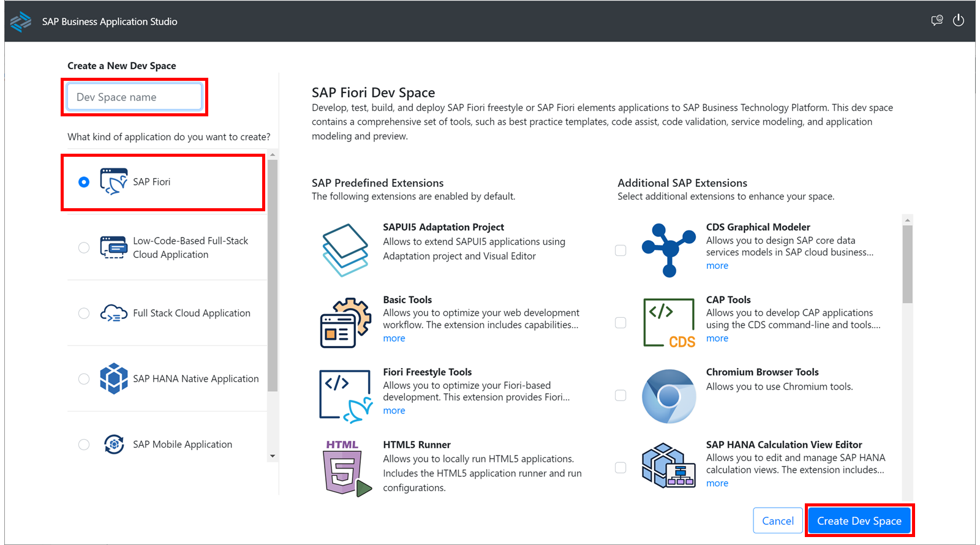Click the Basic Tools extension icon
This screenshot has height=545, width=980.
tap(345, 323)
